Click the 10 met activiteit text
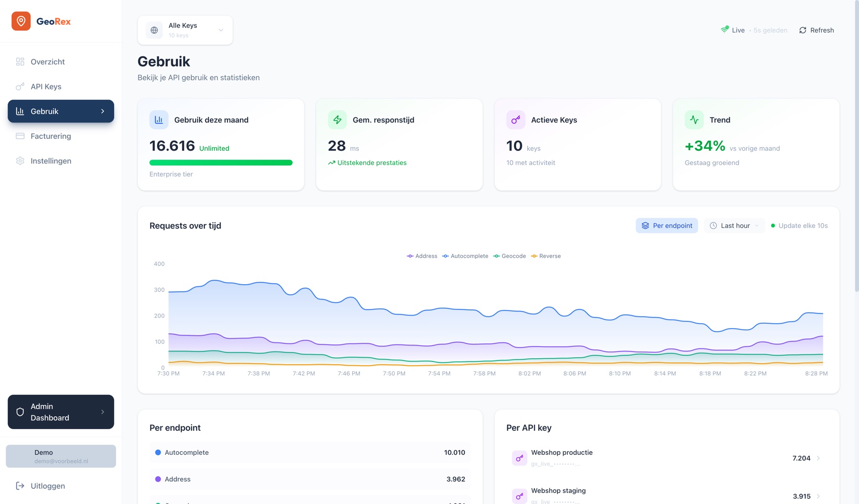 coord(531,163)
